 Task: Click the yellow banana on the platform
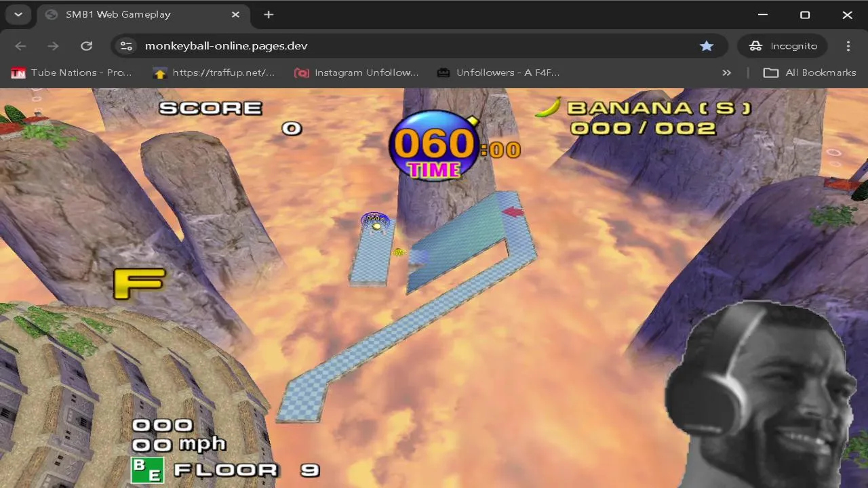pyautogui.click(x=399, y=252)
